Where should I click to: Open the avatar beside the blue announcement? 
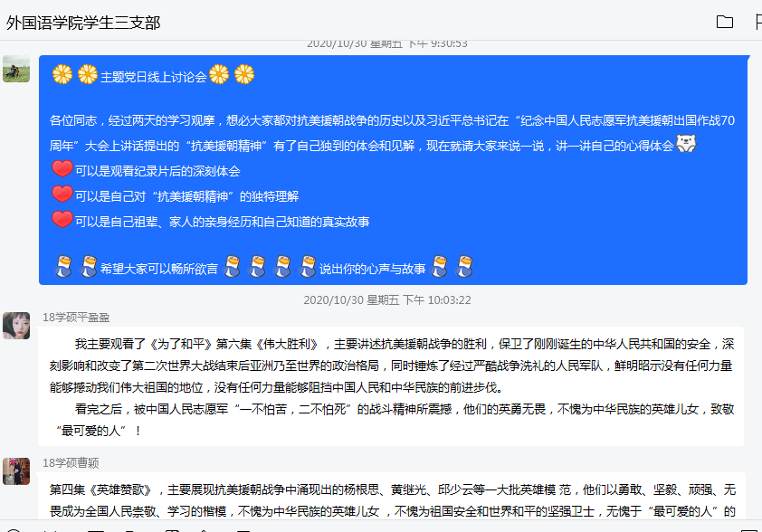(x=16, y=69)
